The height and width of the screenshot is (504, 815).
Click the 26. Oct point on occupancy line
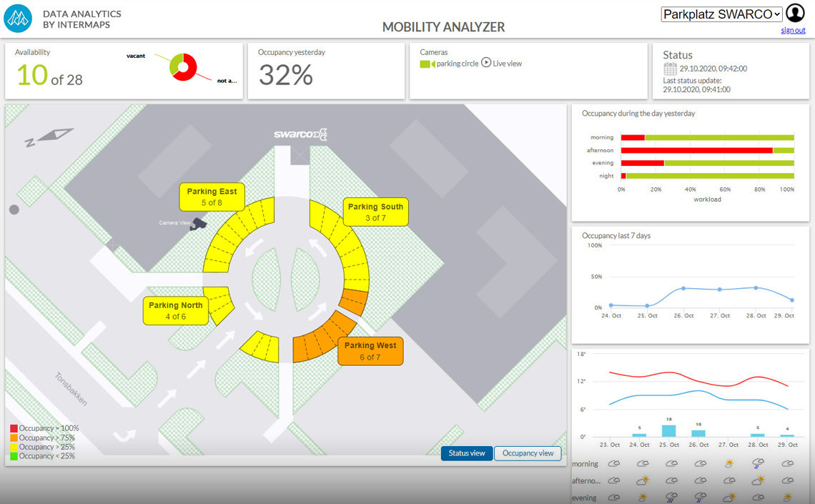tap(683, 288)
